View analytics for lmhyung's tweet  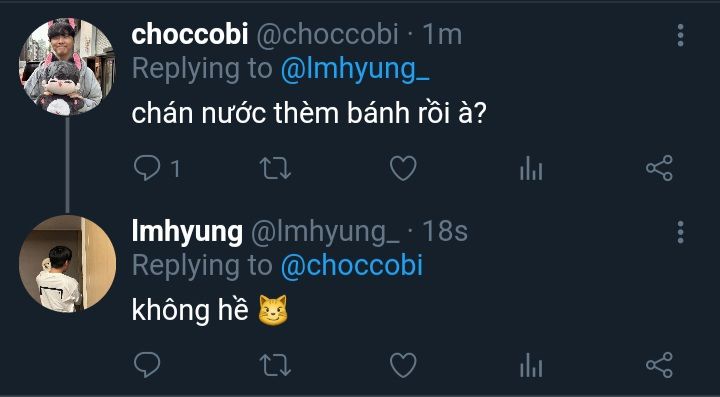531,366
